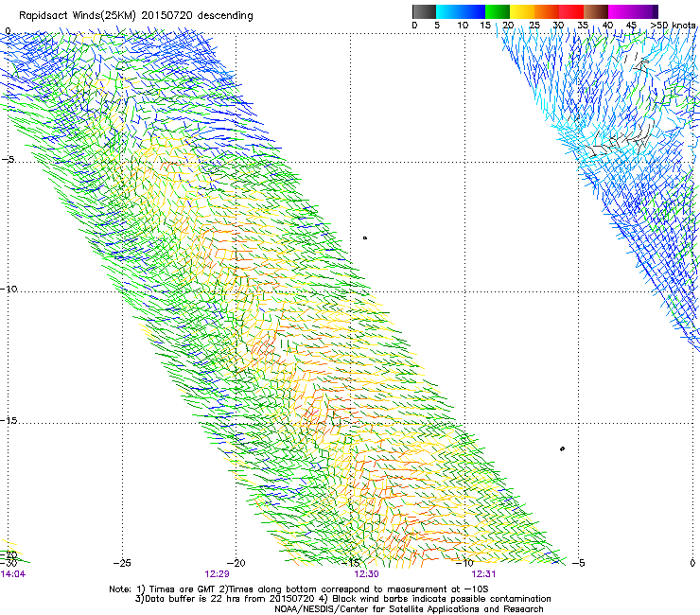
Task: Click the title text 'Rapidscat Winds(25KM) 20150720 descending'
Action: tap(135, 16)
